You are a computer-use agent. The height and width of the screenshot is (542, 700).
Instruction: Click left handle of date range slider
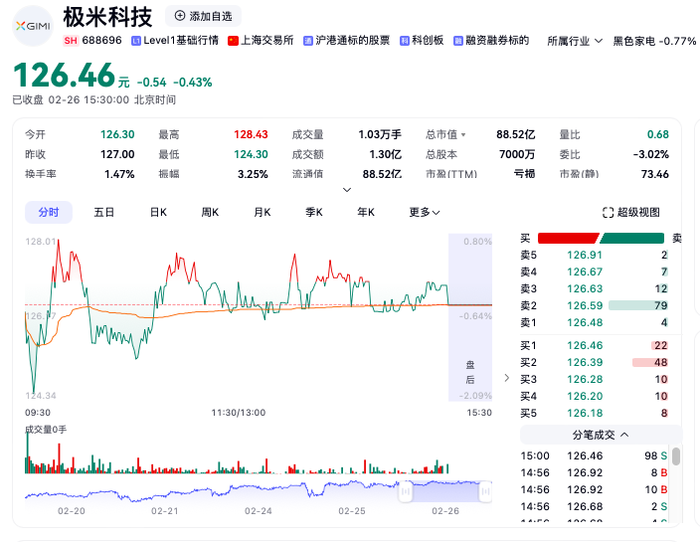[x=405, y=492]
